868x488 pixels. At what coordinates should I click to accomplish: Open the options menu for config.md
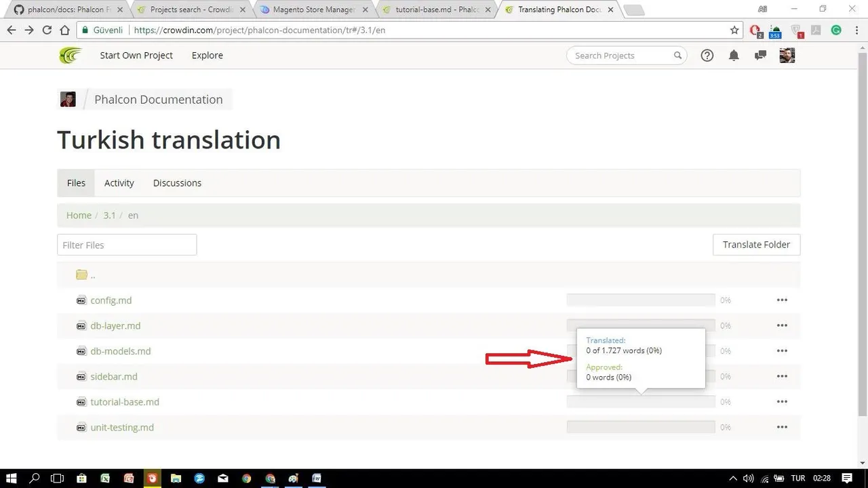(782, 300)
